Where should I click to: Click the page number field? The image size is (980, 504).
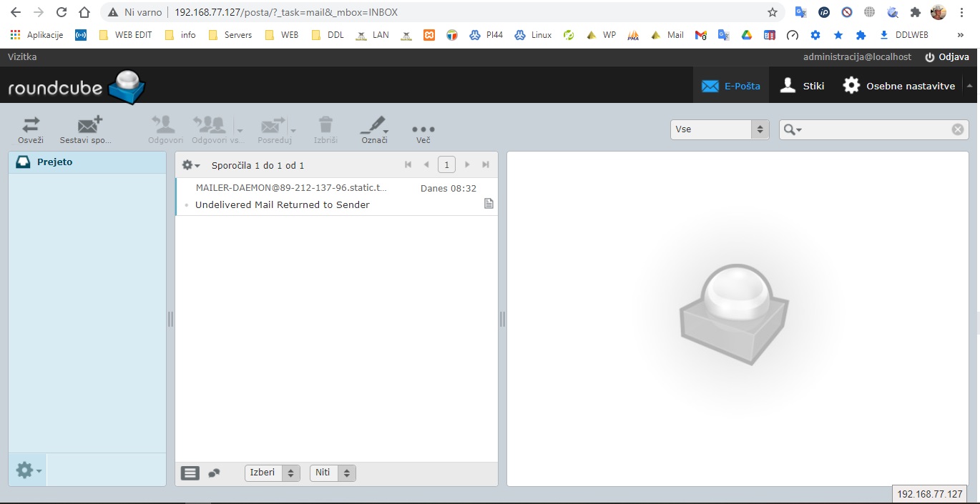pos(446,165)
